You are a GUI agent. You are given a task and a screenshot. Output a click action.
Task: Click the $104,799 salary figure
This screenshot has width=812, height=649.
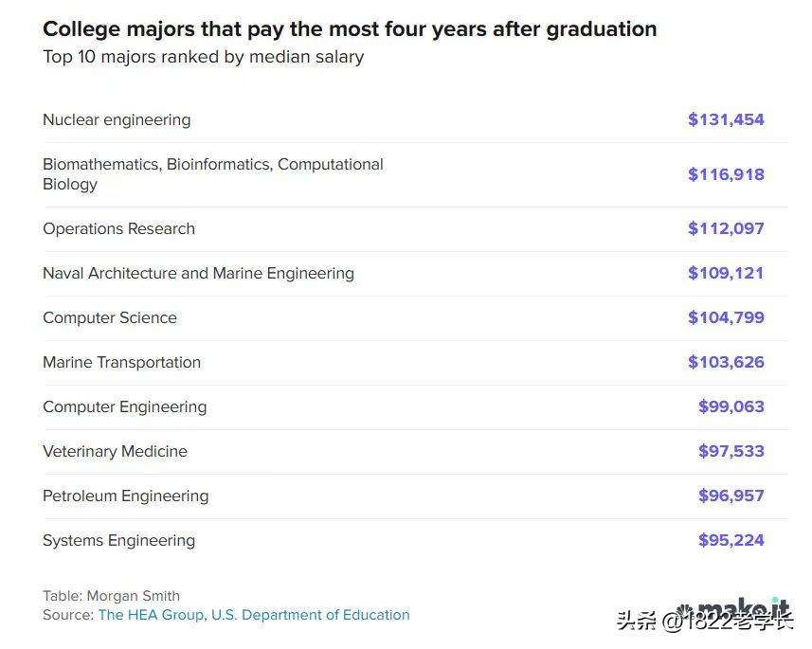726,317
